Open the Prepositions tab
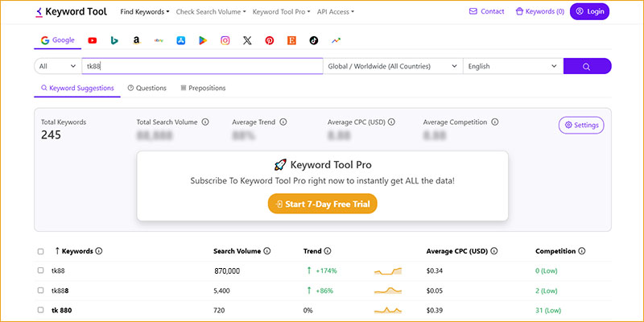644x322 pixels. [203, 88]
